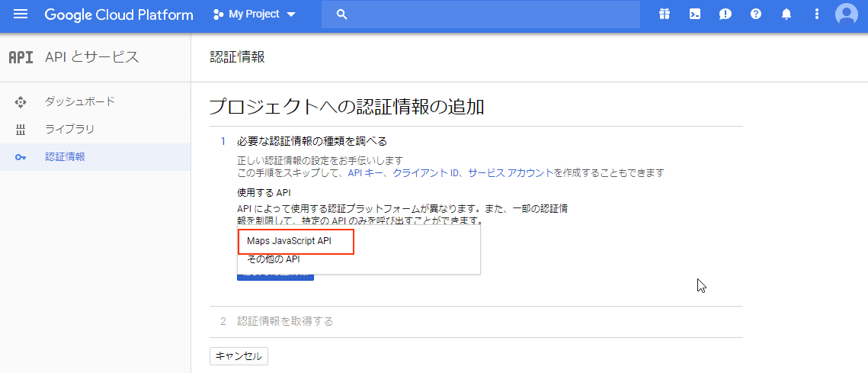Click the search magnifier icon
This screenshot has height=373, width=868.
(341, 14)
